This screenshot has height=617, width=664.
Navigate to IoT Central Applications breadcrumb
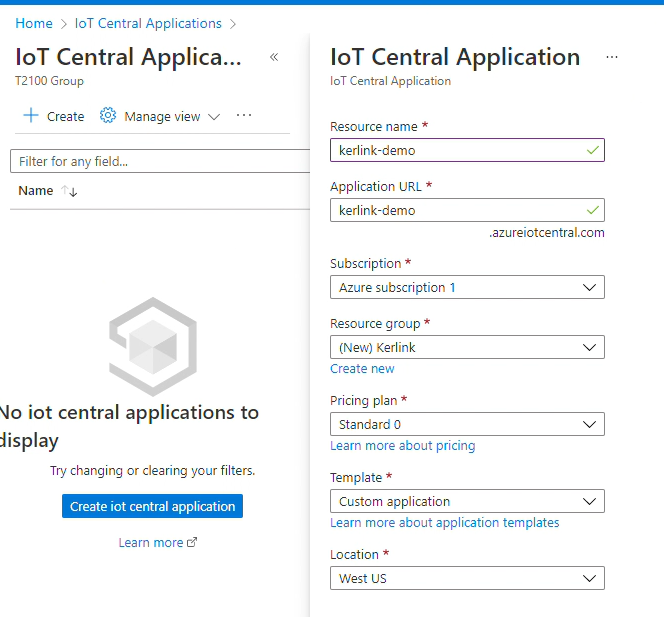[x=148, y=23]
